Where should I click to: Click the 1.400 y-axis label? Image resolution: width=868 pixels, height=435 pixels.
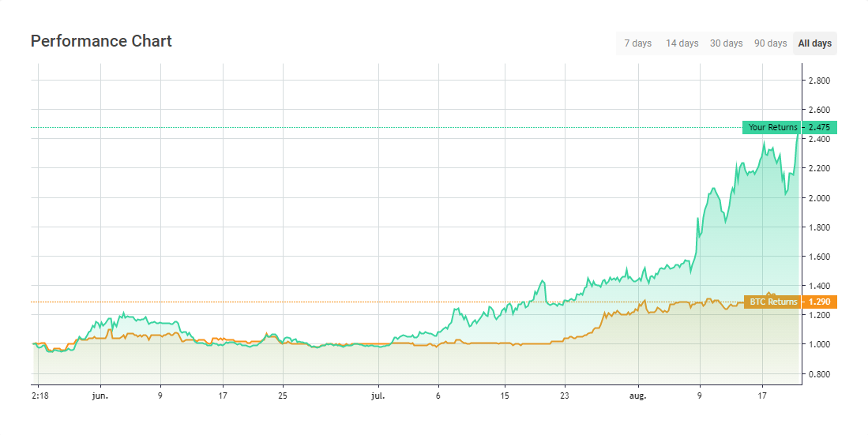pos(819,286)
